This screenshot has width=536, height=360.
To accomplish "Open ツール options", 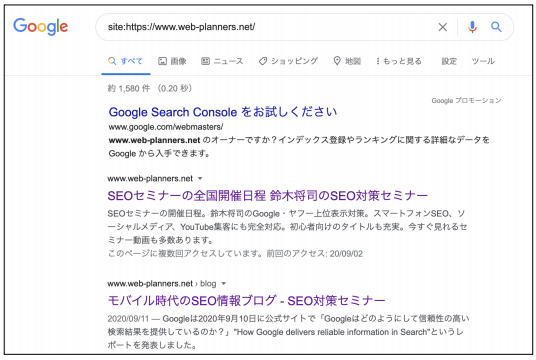I will (483, 61).
